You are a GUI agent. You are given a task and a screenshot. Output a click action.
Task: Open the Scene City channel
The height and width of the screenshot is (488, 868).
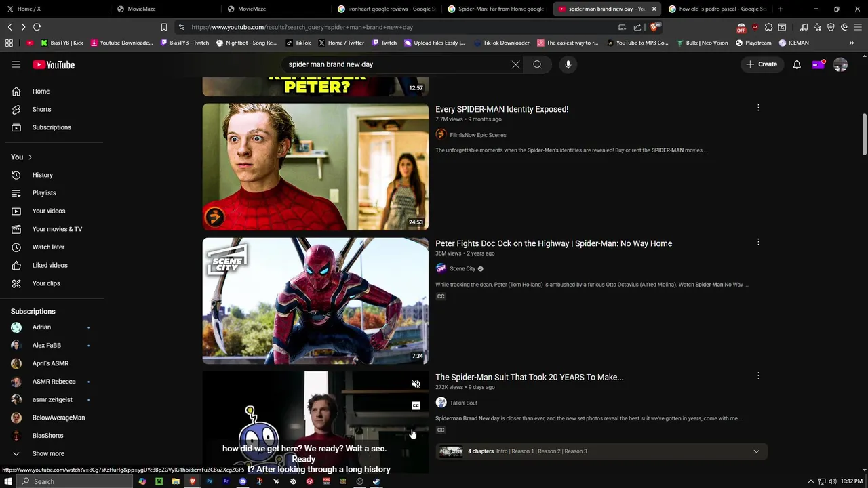click(462, 269)
